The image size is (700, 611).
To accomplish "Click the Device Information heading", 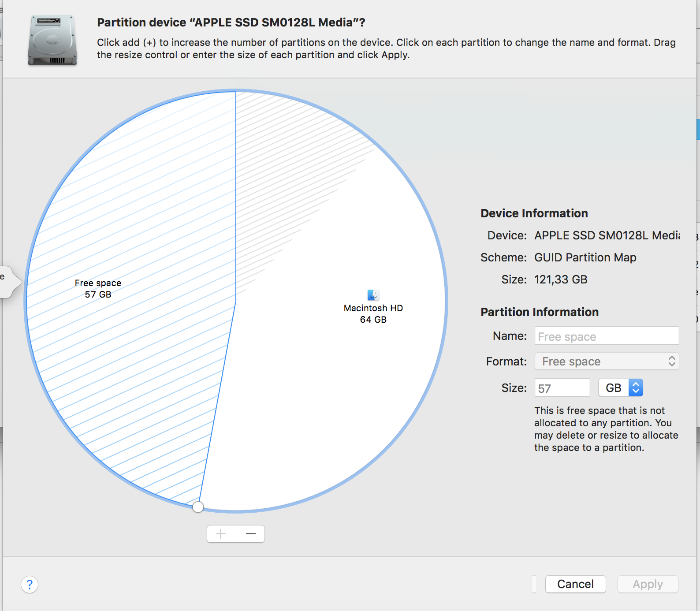I will pyautogui.click(x=534, y=213).
